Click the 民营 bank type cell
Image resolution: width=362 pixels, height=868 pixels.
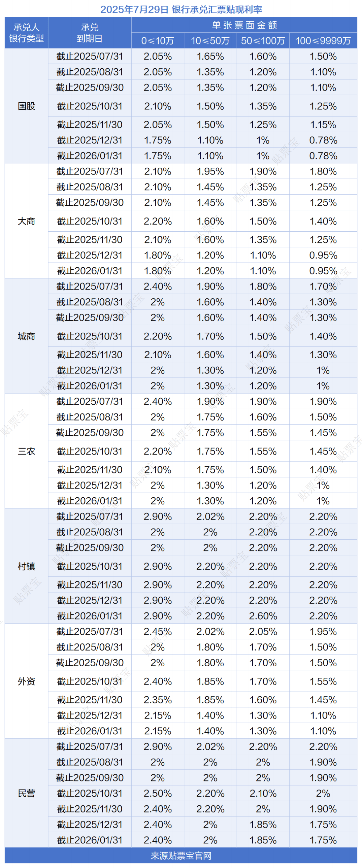coord(26,793)
